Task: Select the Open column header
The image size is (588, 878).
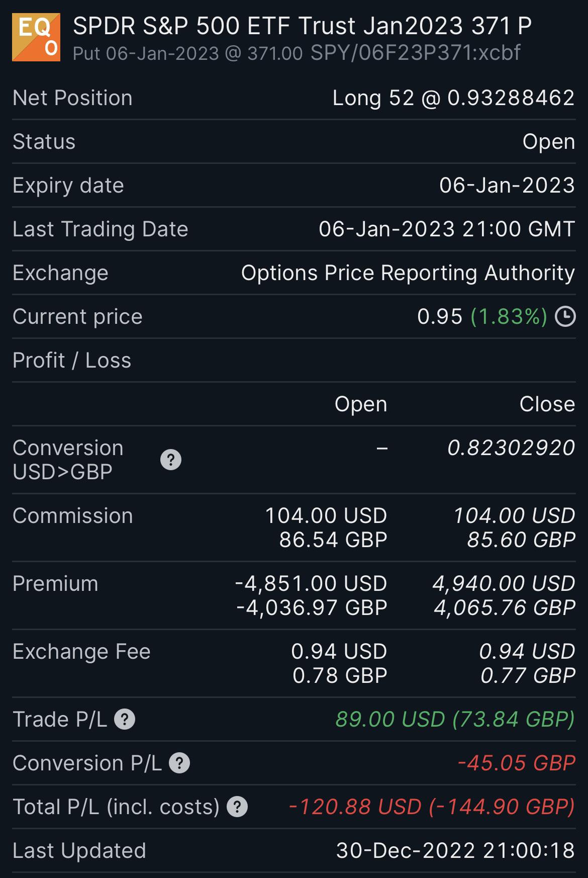Action: (361, 404)
